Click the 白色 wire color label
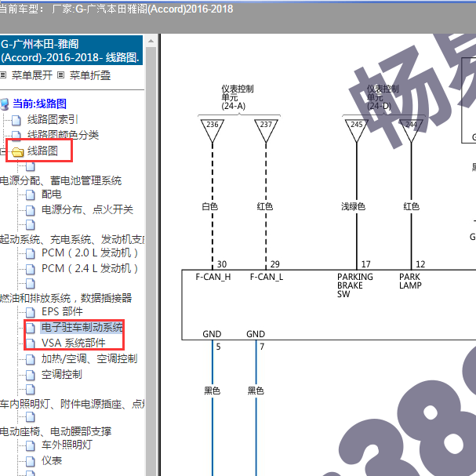Image resolution: width=476 pixels, height=476 pixels. [209, 207]
